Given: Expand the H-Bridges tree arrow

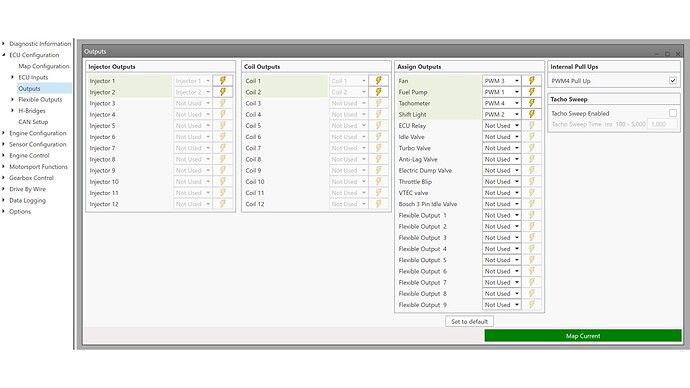Looking at the screenshot, I should (12, 110).
